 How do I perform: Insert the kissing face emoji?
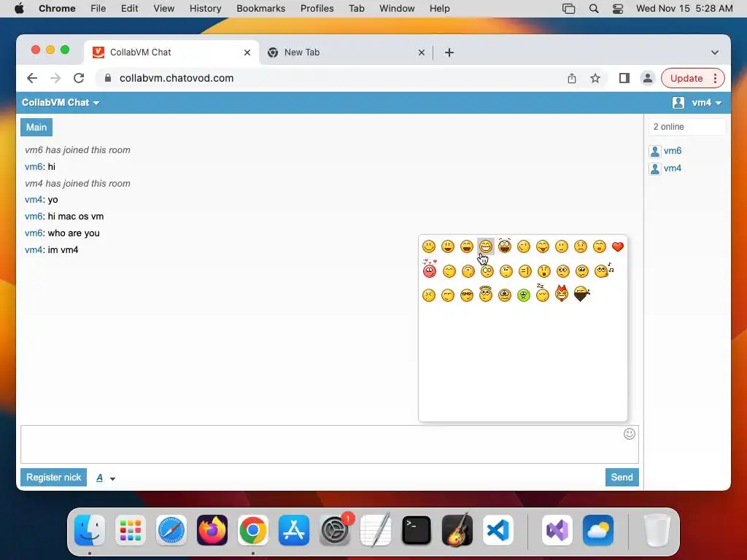click(x=600, y=246)
